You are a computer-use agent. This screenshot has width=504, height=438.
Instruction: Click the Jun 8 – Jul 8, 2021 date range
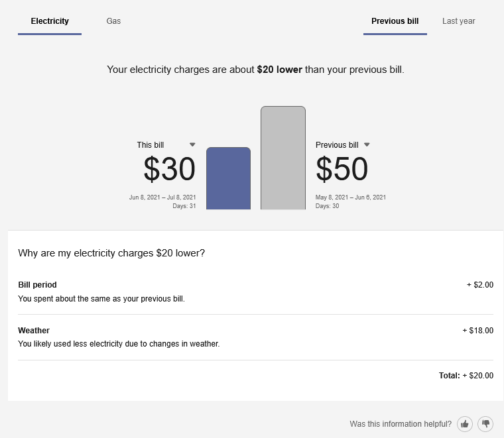[x=162, y=197]
